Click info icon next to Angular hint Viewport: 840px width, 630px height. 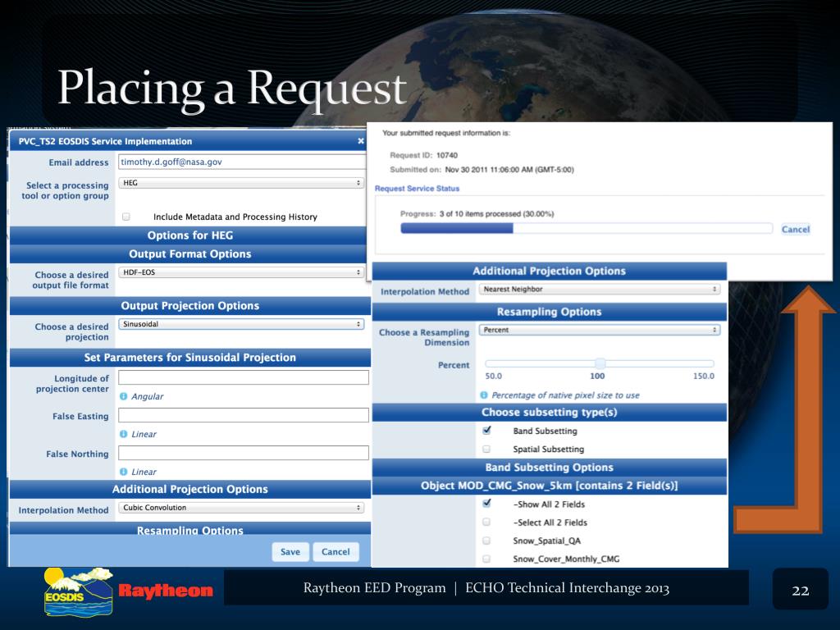click(124, 396)
